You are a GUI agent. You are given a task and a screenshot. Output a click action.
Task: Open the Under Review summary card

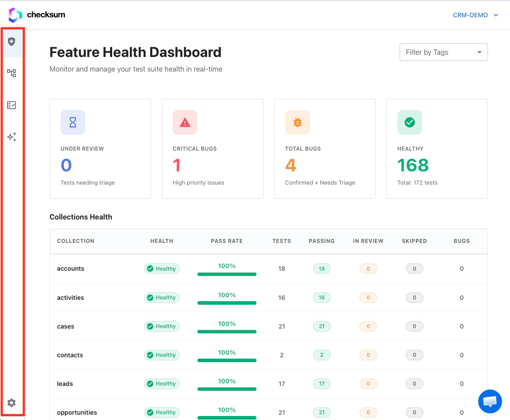pos(100,149)
